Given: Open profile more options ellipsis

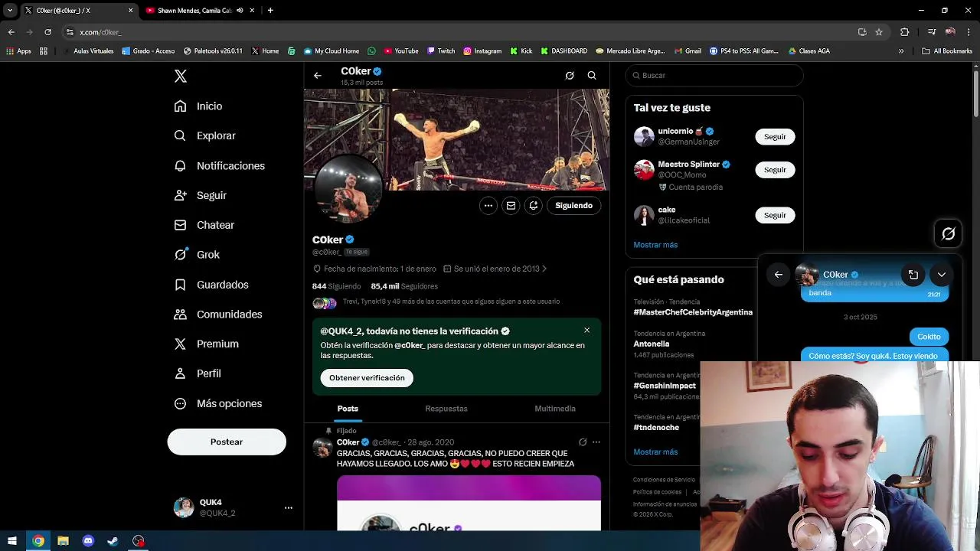Looking at the screenshot, I should (x=488, y=205).
